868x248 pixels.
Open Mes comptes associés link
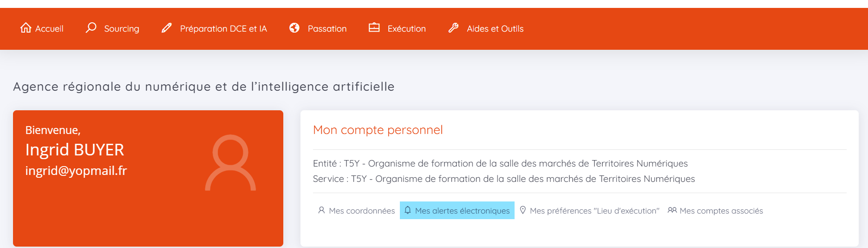tap(721, 211)
